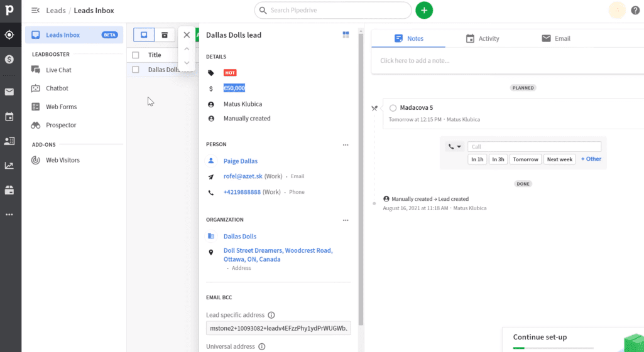Screen dimensions: 644x352
Task: Go to next lead arrow
Action: point(187,63)
